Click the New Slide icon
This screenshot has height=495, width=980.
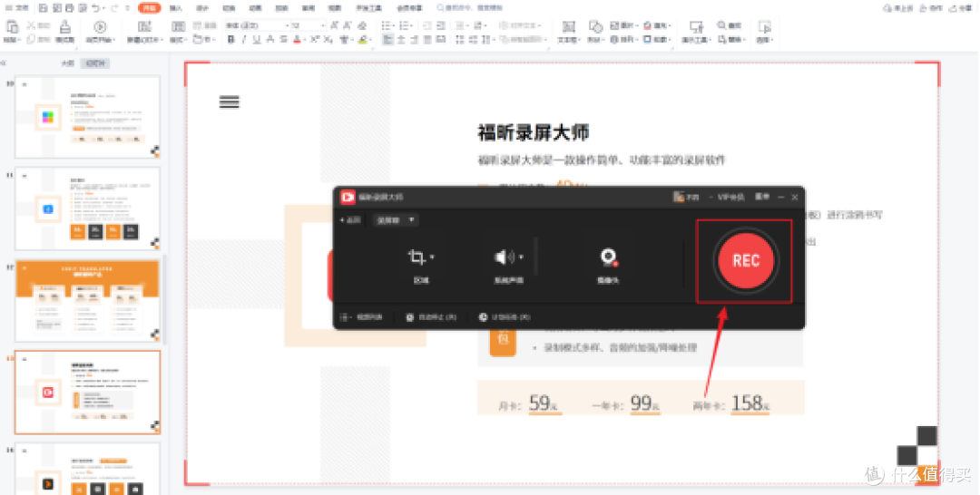(x=144, y=27)
